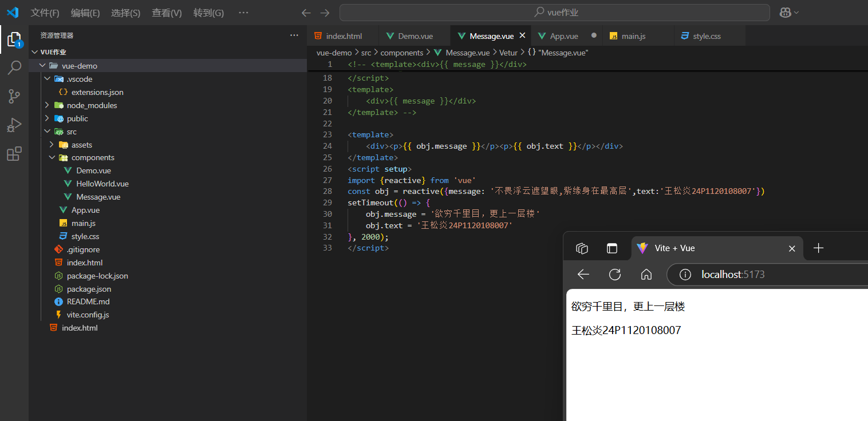Click the Vite logo on the browser tab
Image resolution: width=868 pixels, height=421 pixels.
(x=642, y=248)
